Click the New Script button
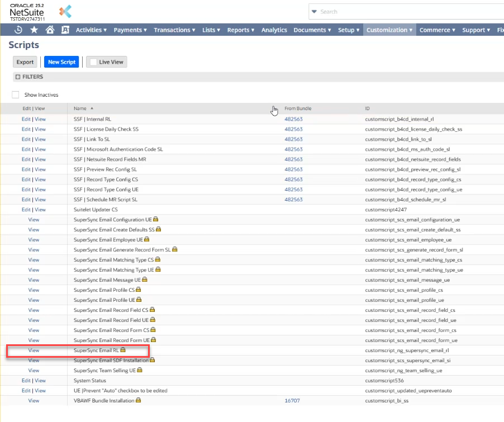The image size is (504, 422). (61, 62)
